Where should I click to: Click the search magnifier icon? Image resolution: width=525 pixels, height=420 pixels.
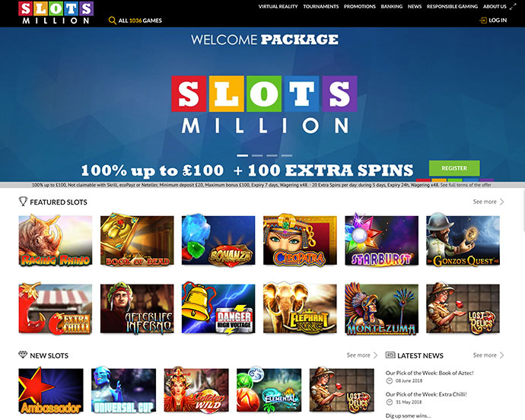[x=113, y=21]
